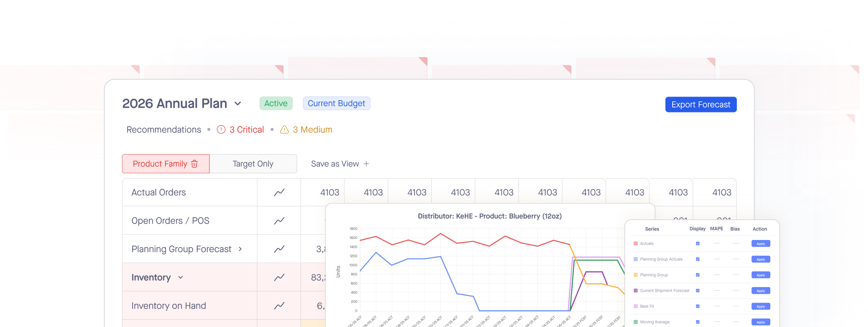Click the orange Planning Group color swatch
The width and height of the screenshot is (868, 327).
pos(635,275)
